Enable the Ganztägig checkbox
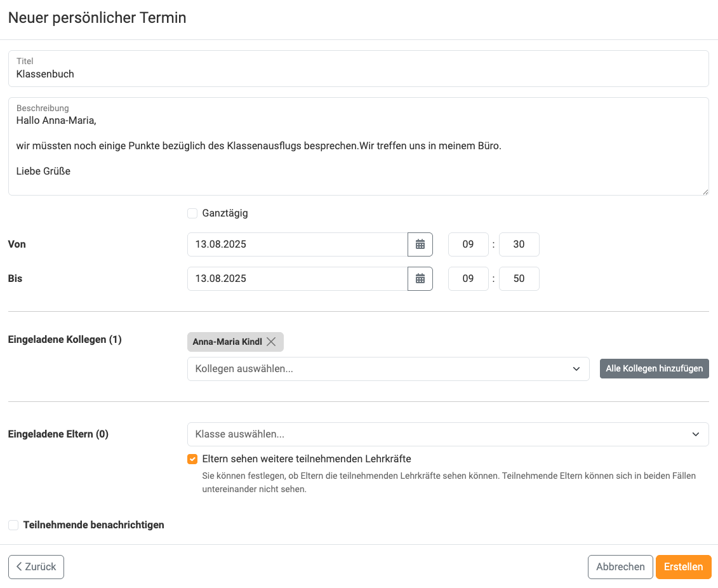Viewport: 718px width, 588px height. click(x=192, y=213)
